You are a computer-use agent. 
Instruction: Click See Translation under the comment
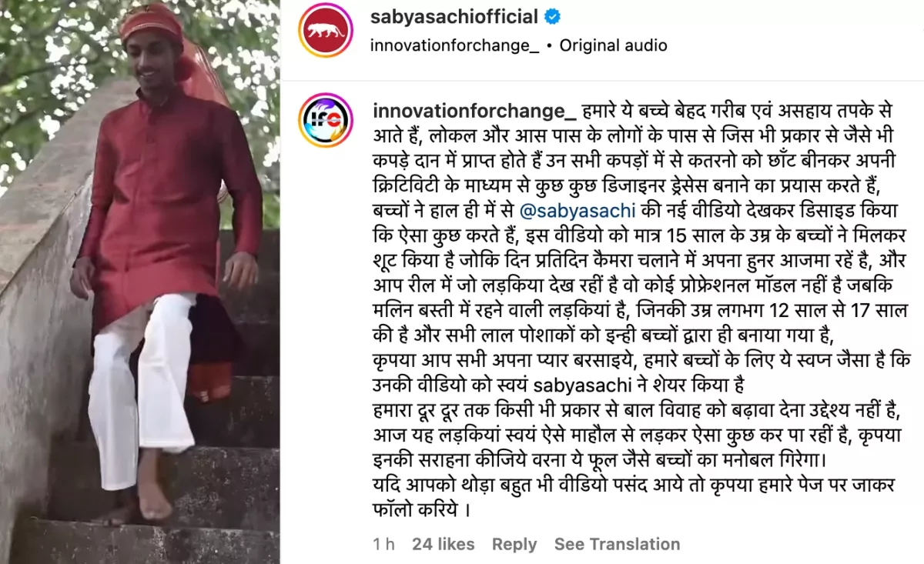(x=617, y=544)
